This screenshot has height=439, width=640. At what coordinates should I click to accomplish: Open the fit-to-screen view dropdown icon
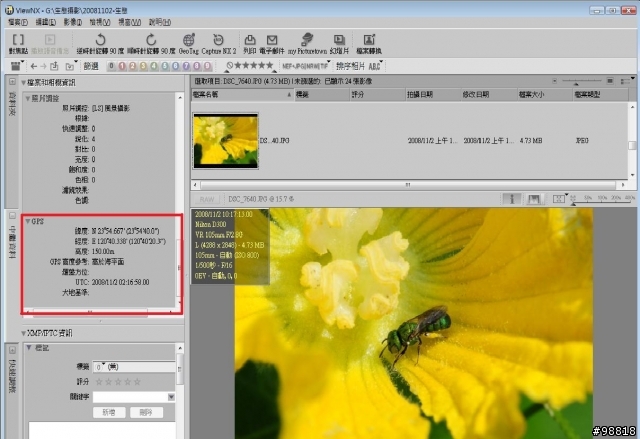(560, 199)
